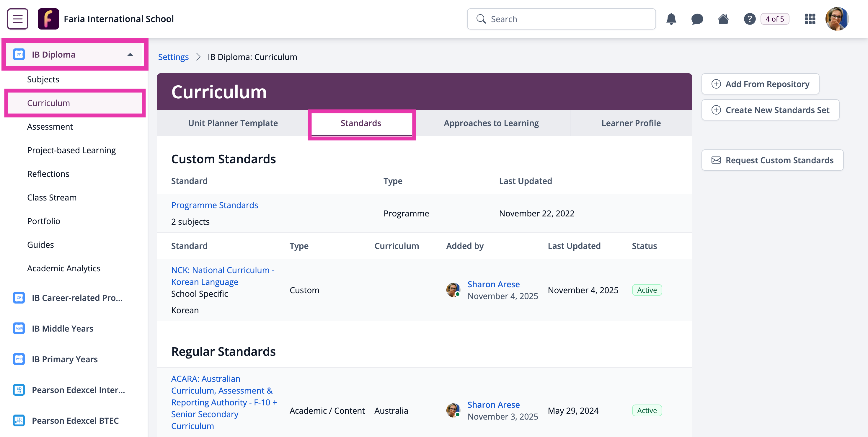Open the user profile avatar menu
Viewport: 868px width, 437px height.
pos(837,19)
